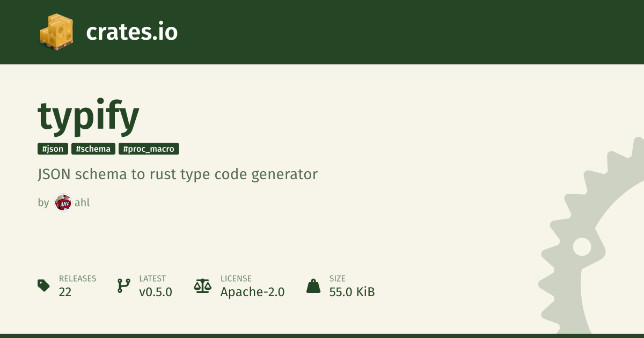Click the LICENSE label heading

[x=236, y=278]
